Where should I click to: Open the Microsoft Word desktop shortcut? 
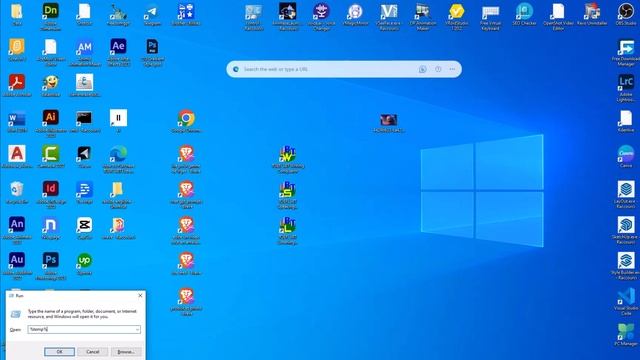(17, 118)
